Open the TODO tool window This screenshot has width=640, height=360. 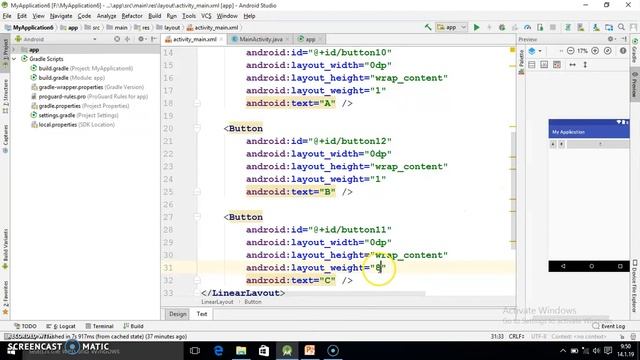pyautogui.click(x=25, y=326)
